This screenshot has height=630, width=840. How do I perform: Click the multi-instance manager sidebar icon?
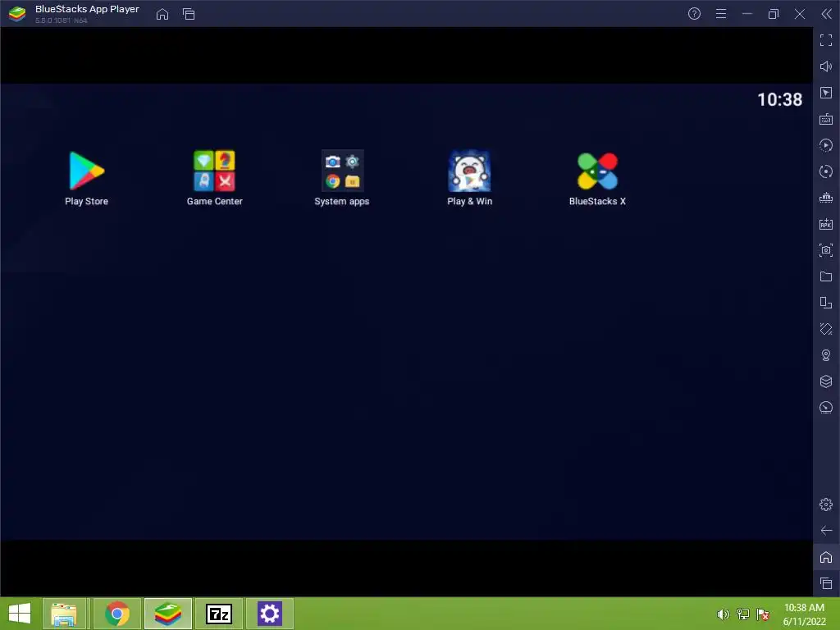(x=826, y=303)
